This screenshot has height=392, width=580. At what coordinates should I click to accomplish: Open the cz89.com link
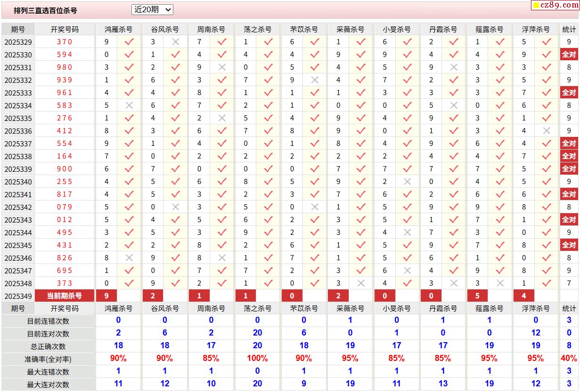point(558,5)
